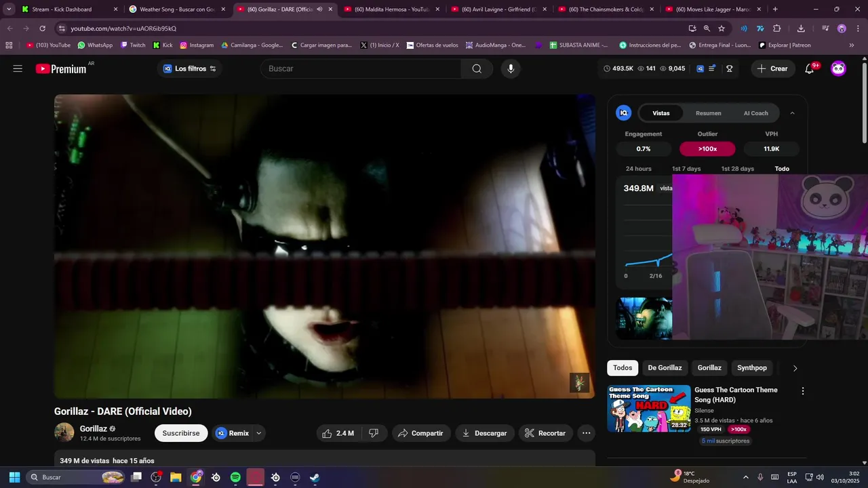Click the YouTube search field
Screen dimensions: 868x488
361,68
